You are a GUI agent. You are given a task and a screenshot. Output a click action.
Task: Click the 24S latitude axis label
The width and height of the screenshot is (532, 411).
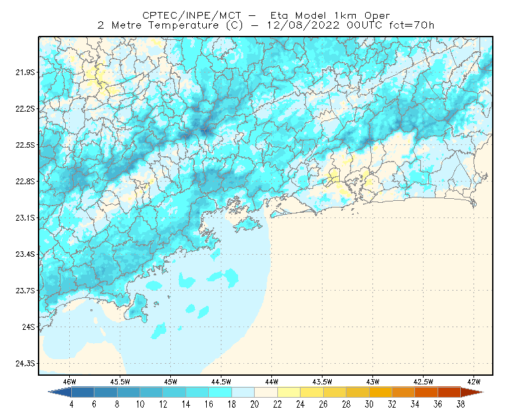[x=29, y=327]
